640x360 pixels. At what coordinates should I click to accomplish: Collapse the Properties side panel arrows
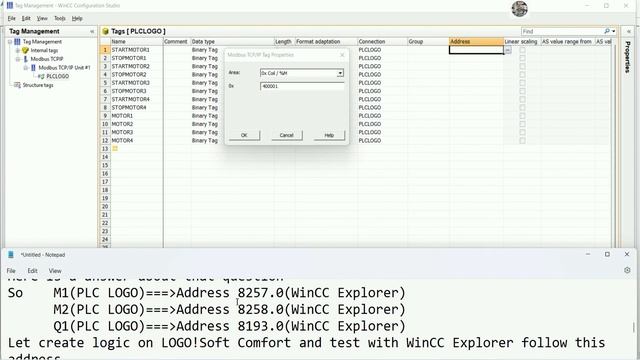coord(629,31)
